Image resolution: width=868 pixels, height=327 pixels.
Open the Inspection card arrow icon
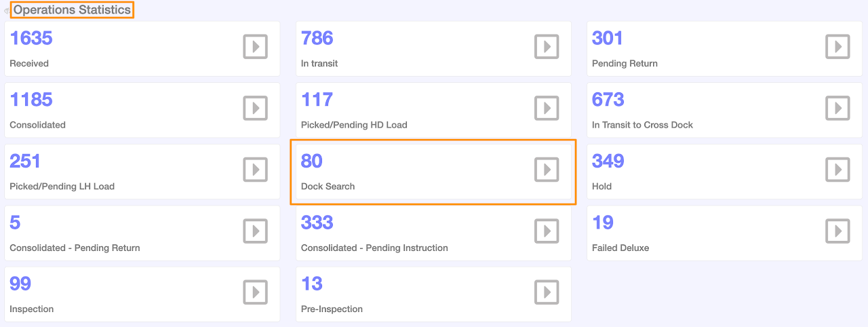pos(256,292)
